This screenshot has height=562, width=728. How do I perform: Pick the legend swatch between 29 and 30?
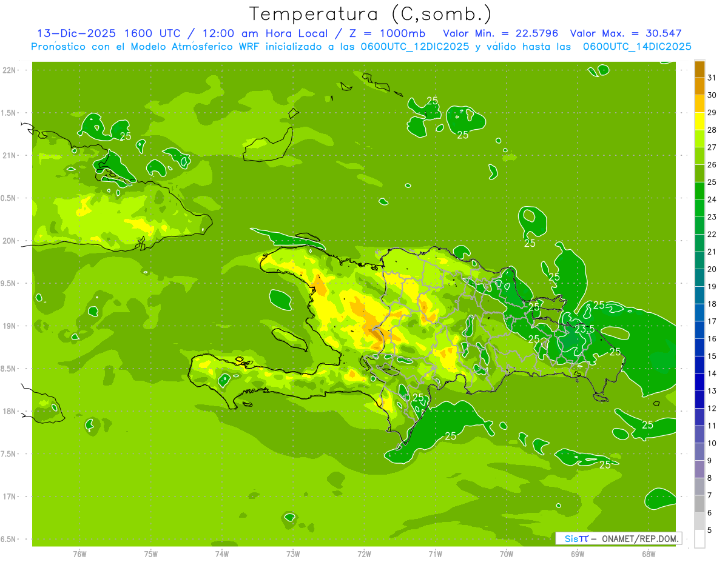pyautogui.click(x=699, y=104)
